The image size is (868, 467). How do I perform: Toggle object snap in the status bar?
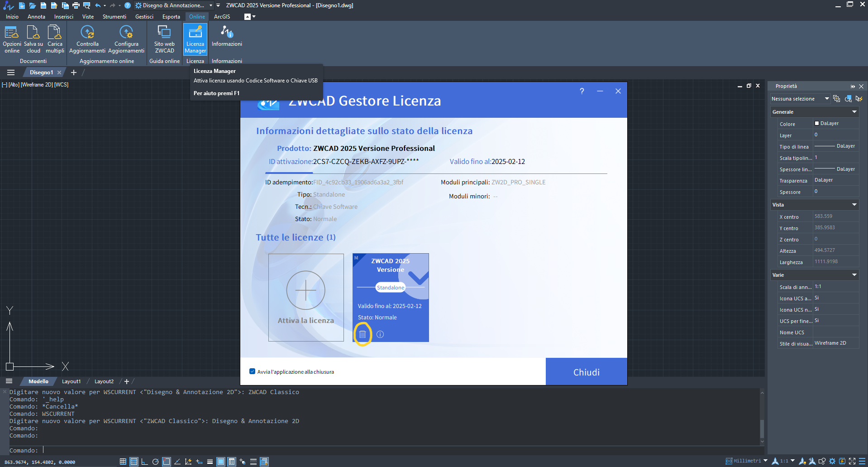166,462
